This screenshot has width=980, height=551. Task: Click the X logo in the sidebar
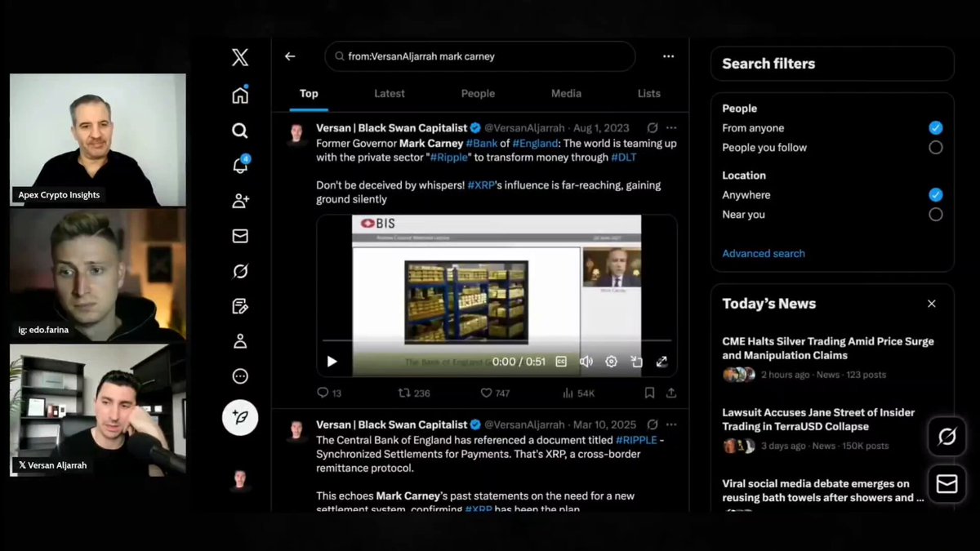click(x=240, y=57)
